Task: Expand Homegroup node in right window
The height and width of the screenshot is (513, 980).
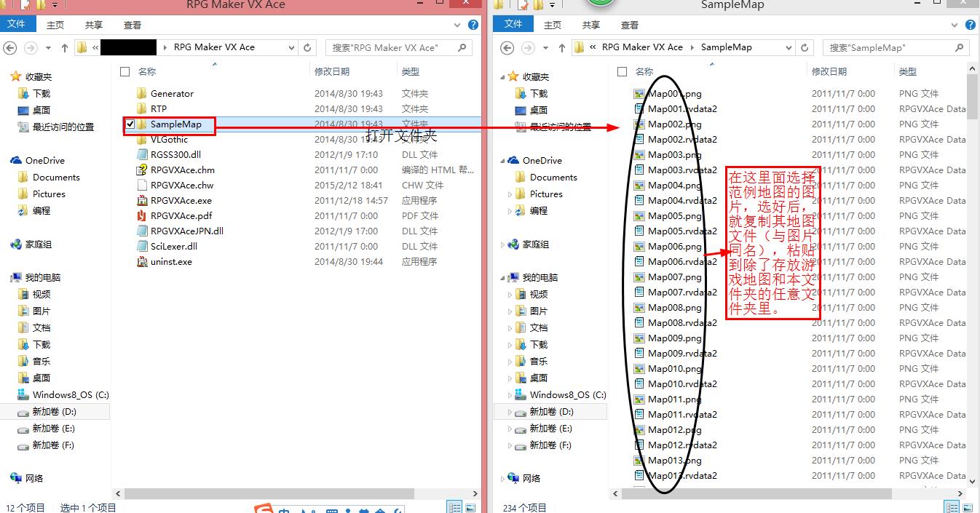Action: coord(502,244)
